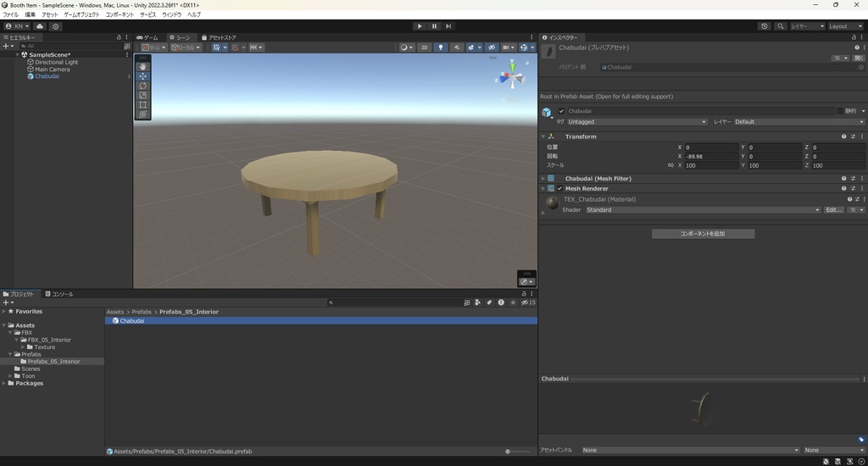Open the Tag Untagged dropdown
This screenshot has width=868, height=466.
tap(637, 122)
